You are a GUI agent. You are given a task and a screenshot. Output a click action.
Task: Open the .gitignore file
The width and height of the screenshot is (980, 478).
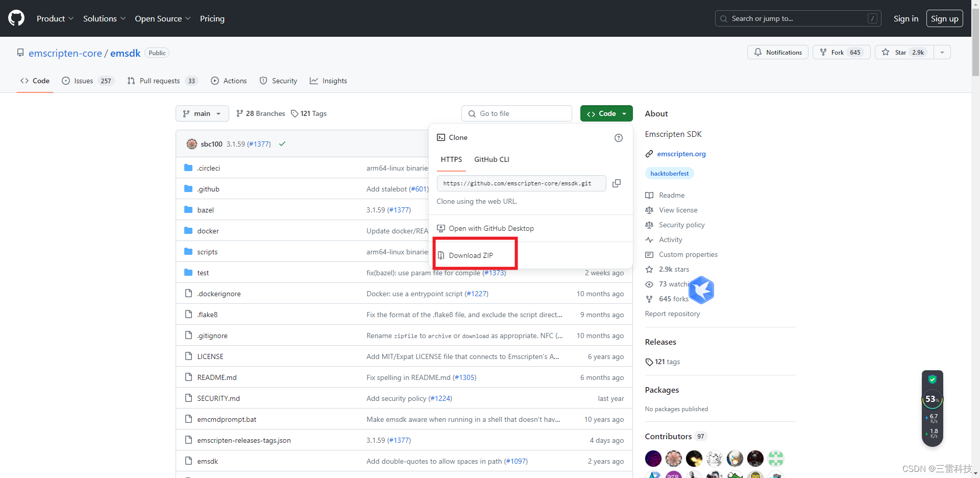(x=212, y=336)
